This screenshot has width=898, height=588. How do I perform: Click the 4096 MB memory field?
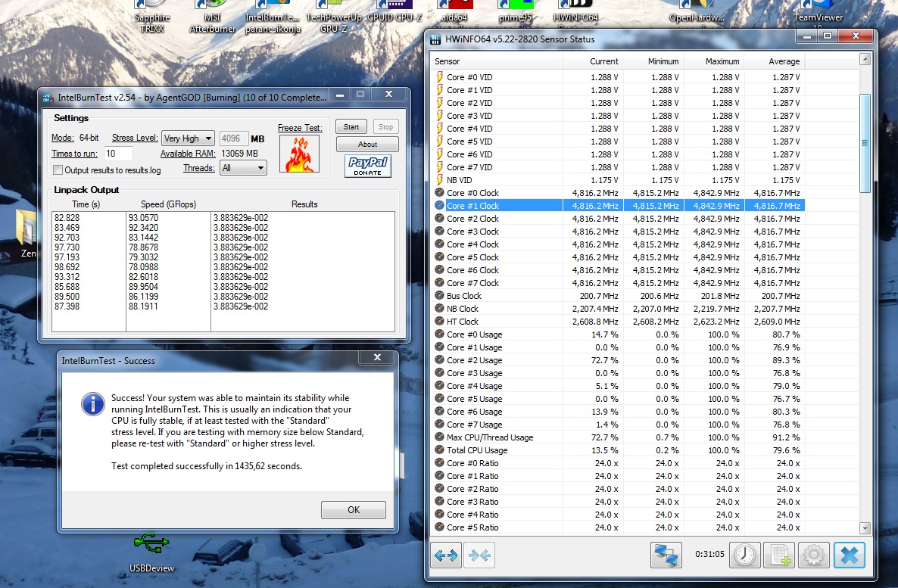[234, 138]
